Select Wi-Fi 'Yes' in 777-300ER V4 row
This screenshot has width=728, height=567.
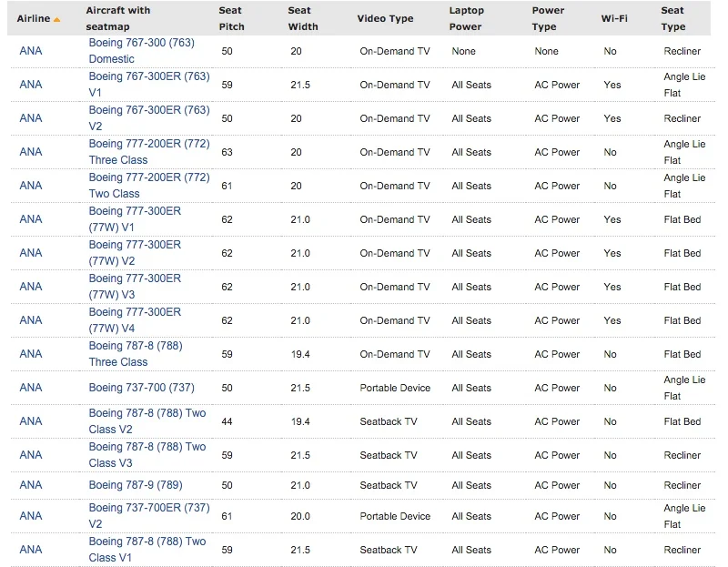tap(612, 320)
